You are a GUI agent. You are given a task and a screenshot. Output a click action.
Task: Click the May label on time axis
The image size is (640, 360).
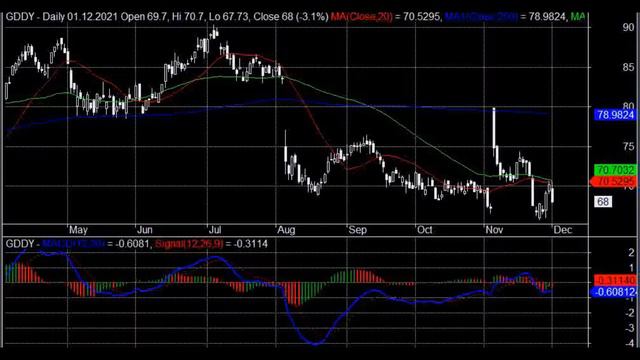point(78,230)
